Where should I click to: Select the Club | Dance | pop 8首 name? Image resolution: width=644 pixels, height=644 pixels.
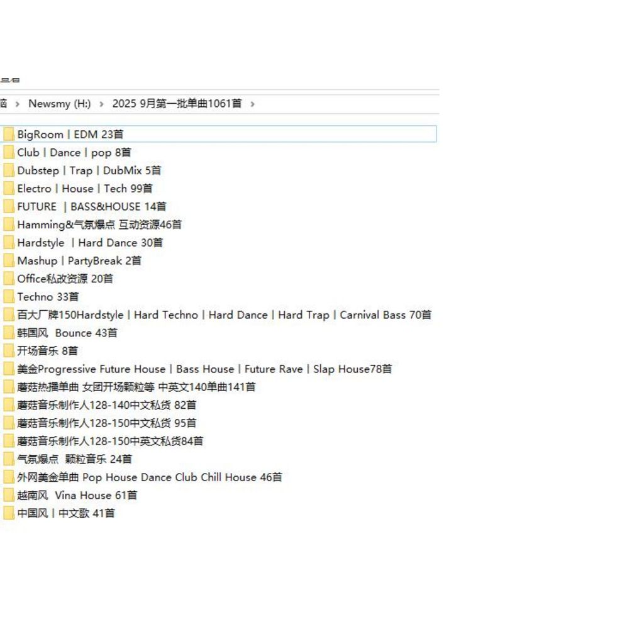click(x=74, y=153)
